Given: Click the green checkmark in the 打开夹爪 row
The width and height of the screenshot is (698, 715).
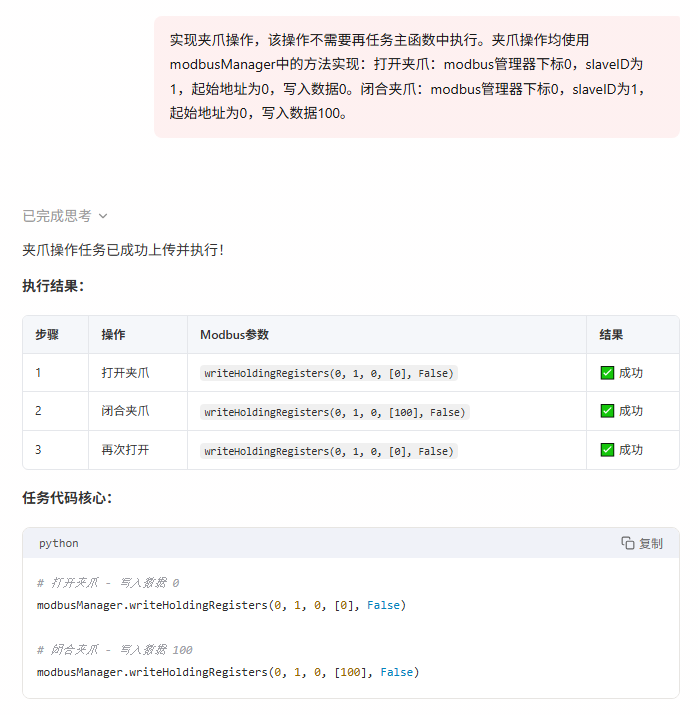Looking at the screenshot, I should (607, 373).
